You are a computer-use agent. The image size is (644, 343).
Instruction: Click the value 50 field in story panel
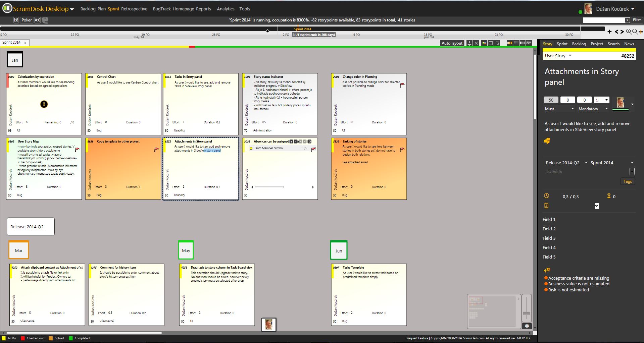(551, 100)
